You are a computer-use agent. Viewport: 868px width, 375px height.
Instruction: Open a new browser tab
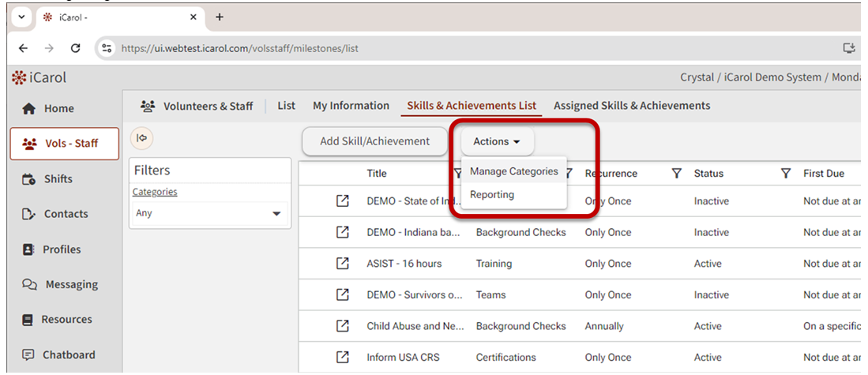click(220, 17)
